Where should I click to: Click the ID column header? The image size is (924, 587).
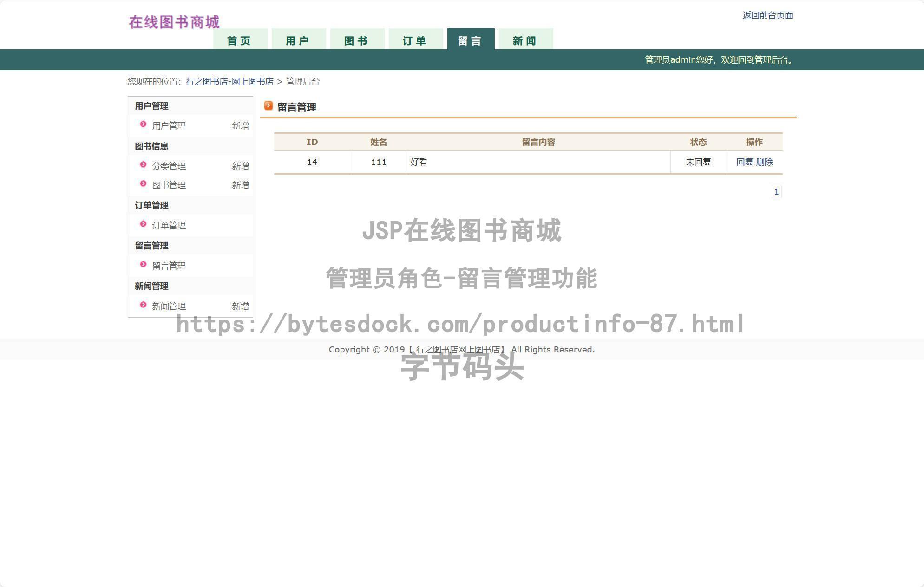coord(312,142)
